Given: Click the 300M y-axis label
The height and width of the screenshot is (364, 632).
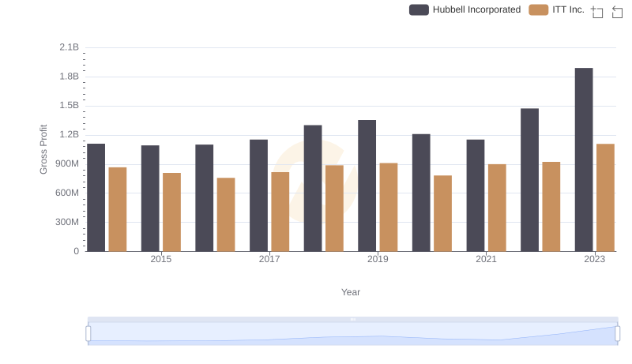Looking at the screenshot, I should (67, 222).
